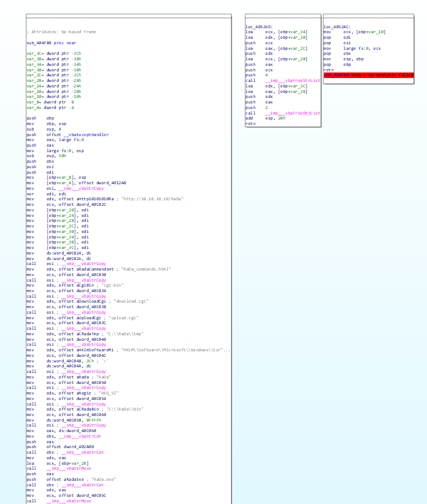Click the 'add esp, 20h' instruction
Viewport: 427px width, 504px height.
pos(265,118)
